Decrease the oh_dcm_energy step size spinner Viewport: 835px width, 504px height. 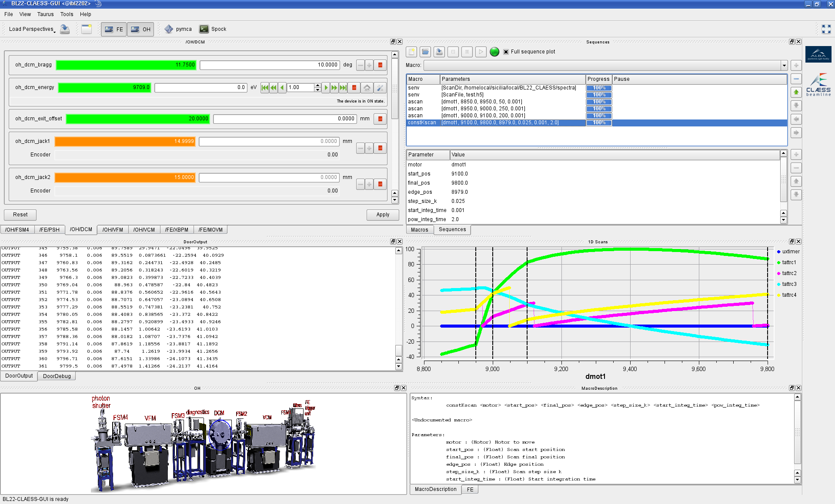tap(317, 90)
